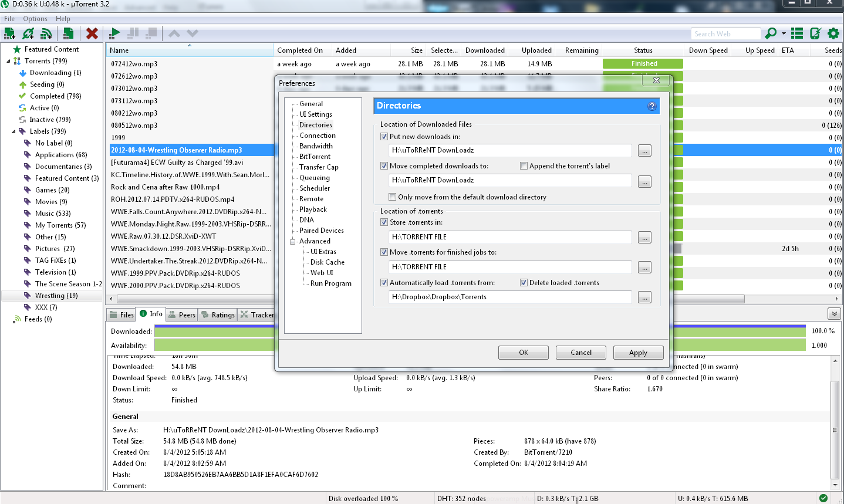Open the File menu

9,19
